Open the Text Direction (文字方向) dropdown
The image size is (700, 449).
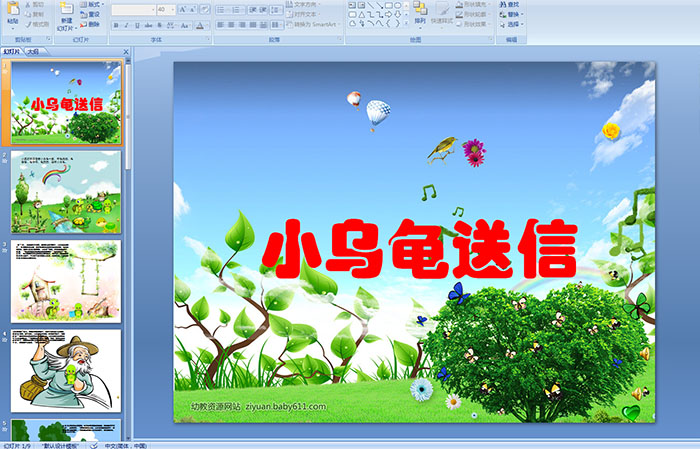(x=304, y=4)
